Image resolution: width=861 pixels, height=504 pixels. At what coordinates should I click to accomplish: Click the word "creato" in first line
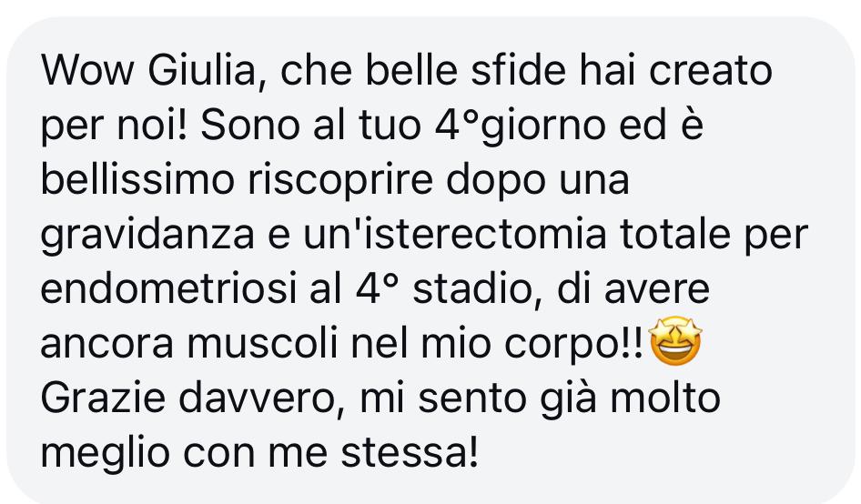click(x=711, y=72)
